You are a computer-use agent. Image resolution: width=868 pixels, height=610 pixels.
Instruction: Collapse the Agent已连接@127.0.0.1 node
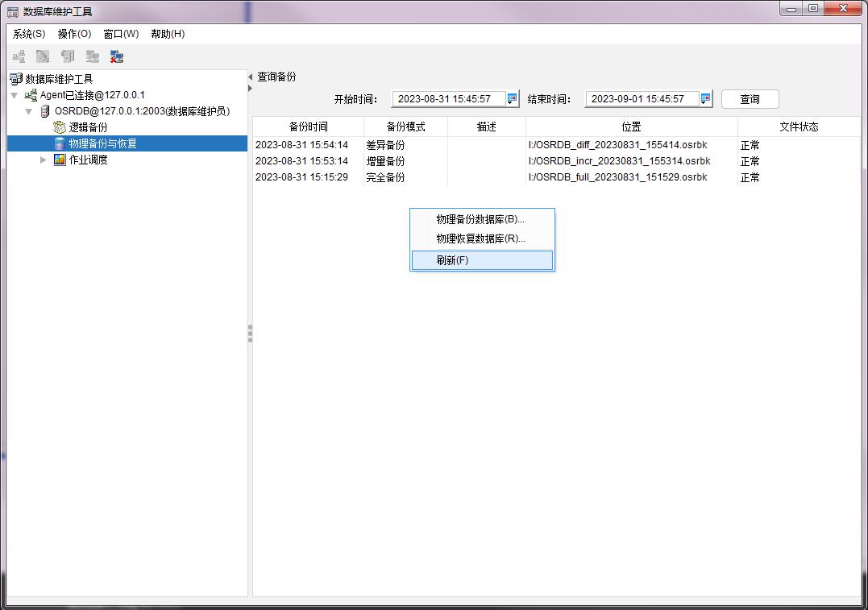click(15, 95)
